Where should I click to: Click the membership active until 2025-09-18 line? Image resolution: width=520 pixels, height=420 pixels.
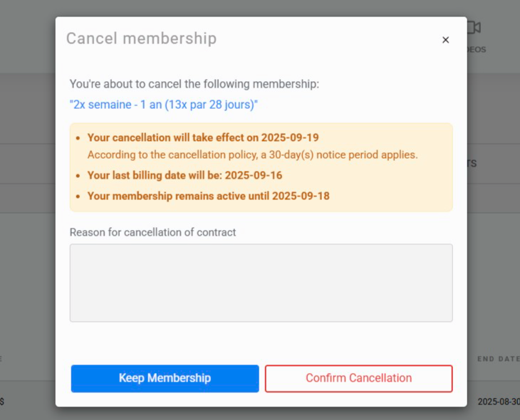(x=208, y=196)
